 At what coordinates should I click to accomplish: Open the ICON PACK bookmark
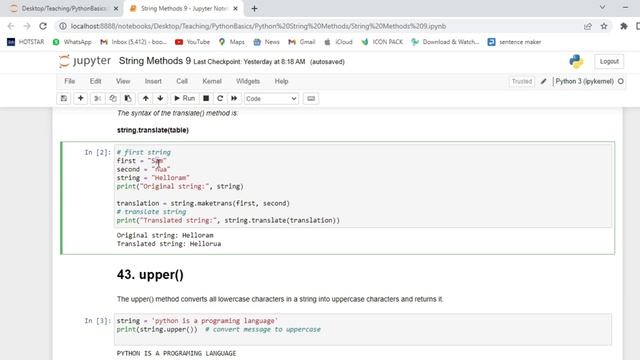(x=382, y=42)
